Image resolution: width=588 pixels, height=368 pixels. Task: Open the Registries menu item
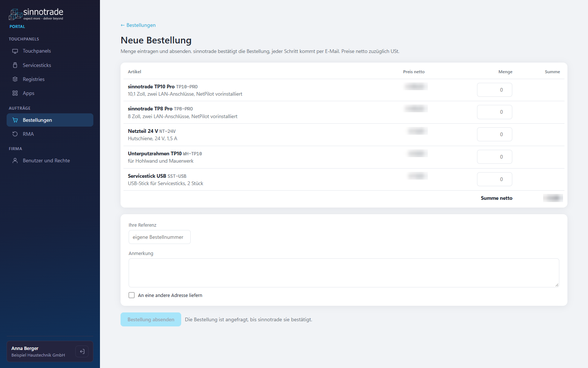tap(50, 79)
